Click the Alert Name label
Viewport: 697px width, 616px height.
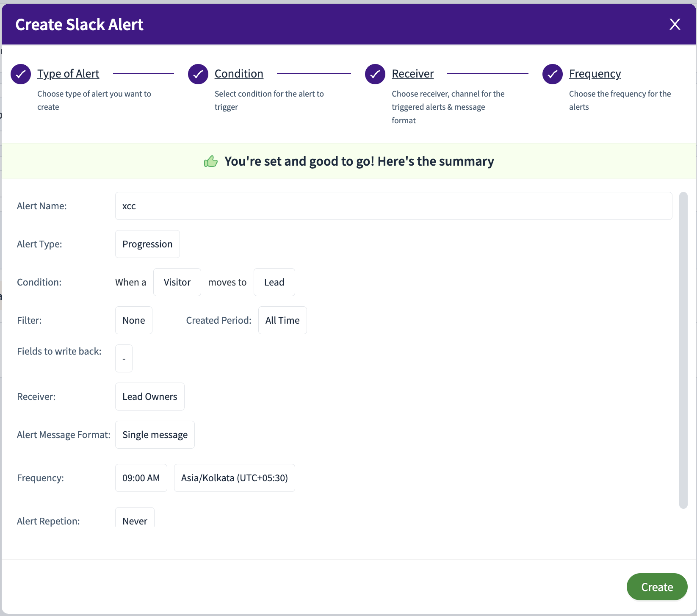point(42,206)
